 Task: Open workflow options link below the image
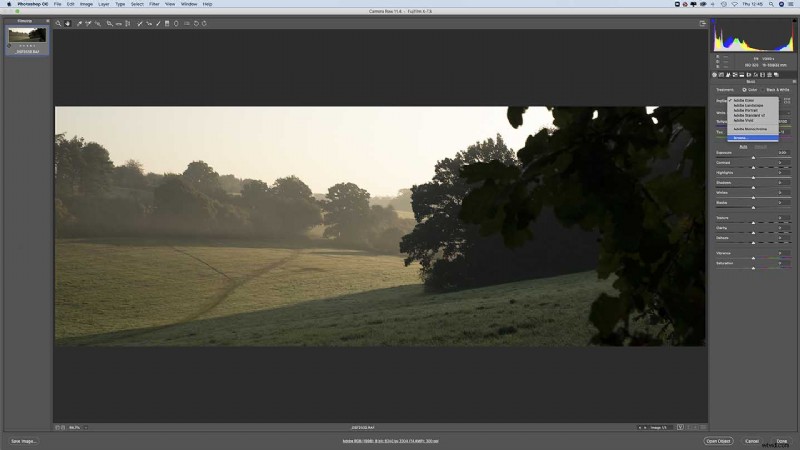pyautogui.click(x=390, y=441)
